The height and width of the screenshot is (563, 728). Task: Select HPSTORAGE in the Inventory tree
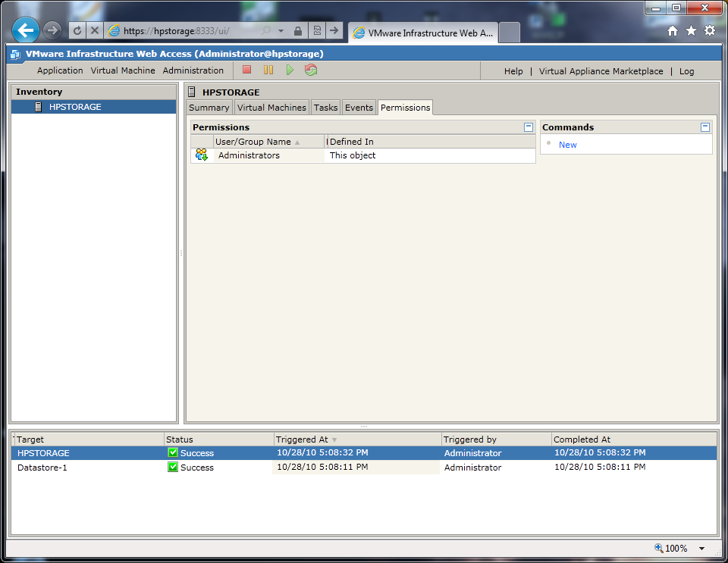[94, 107]
